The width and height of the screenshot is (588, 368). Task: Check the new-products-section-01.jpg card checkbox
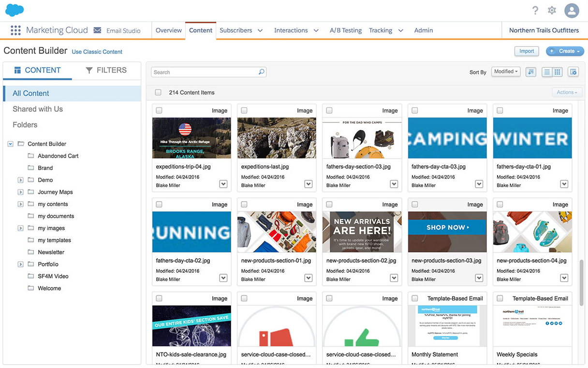pos(244,204)
